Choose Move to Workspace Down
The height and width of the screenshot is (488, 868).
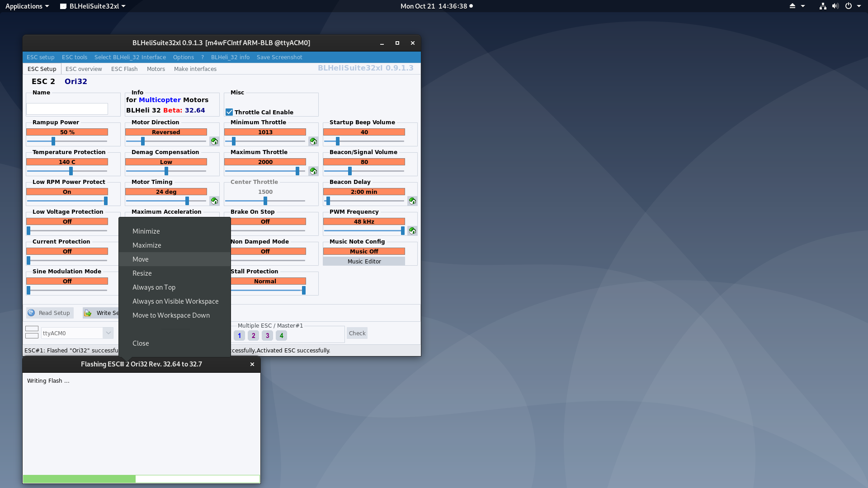pos(175,315)
